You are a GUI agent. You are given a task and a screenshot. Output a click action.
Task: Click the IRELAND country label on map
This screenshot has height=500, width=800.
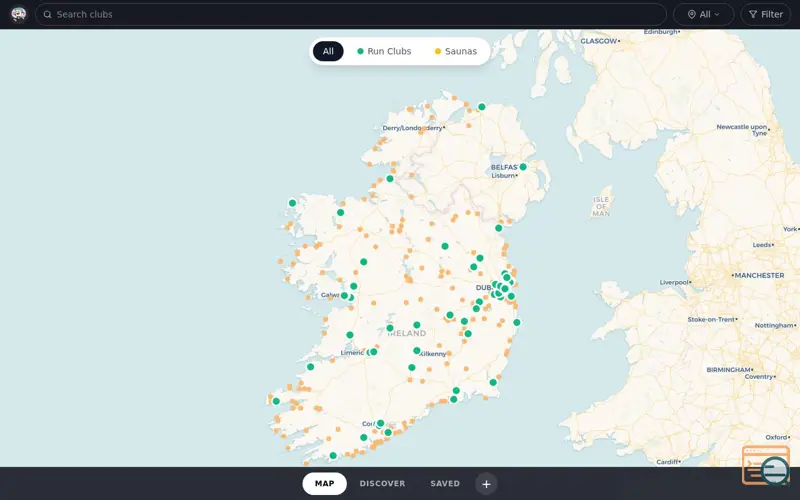pyautogui.click(x=407, y=333)
